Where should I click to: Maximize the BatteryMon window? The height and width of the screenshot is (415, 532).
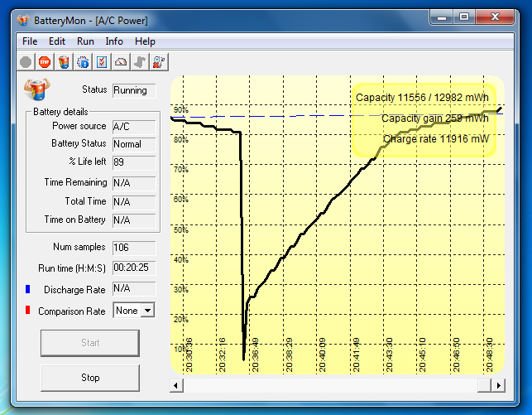point(464,17)
